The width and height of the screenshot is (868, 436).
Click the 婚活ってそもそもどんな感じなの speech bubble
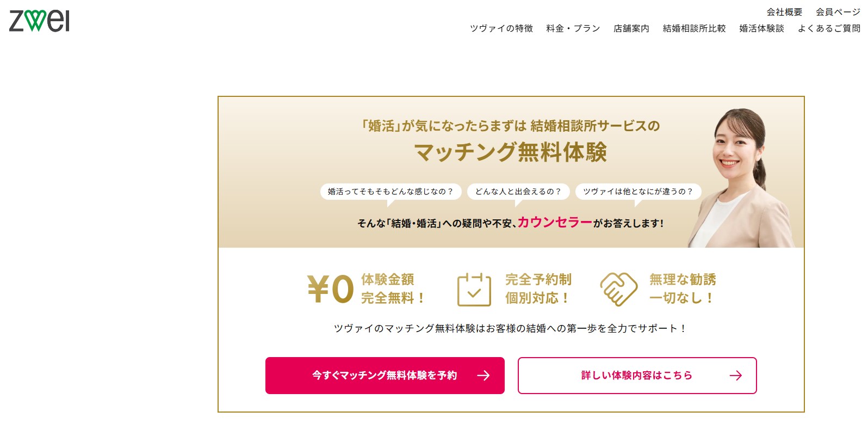pyautogui.click(x=390, y=192)
